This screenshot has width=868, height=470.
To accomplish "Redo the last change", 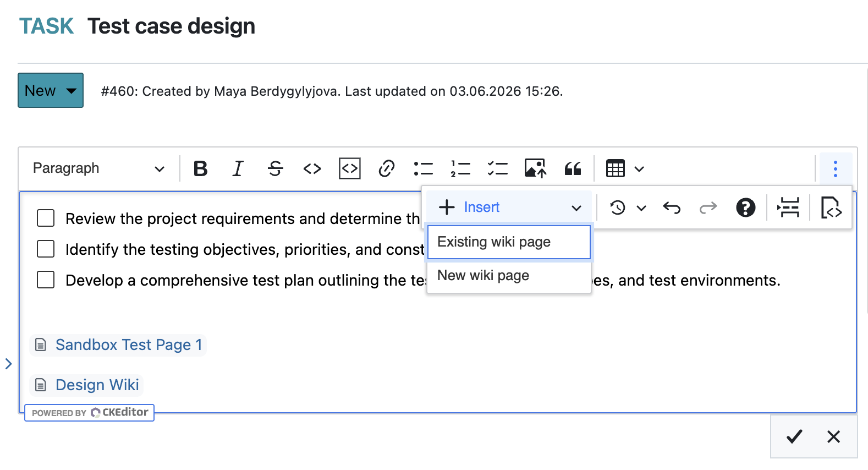I will tap(708, 207).
